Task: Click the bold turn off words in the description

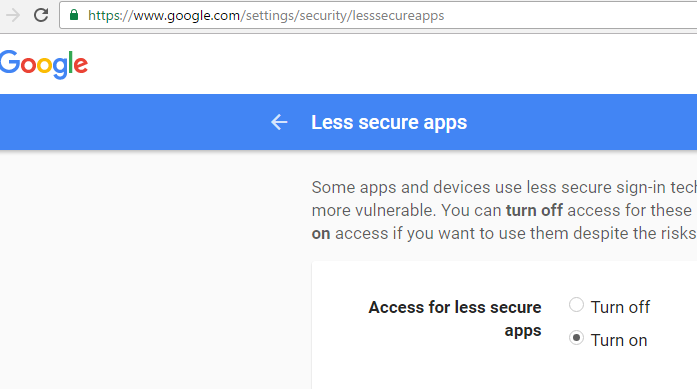Action: click(534, 210)
